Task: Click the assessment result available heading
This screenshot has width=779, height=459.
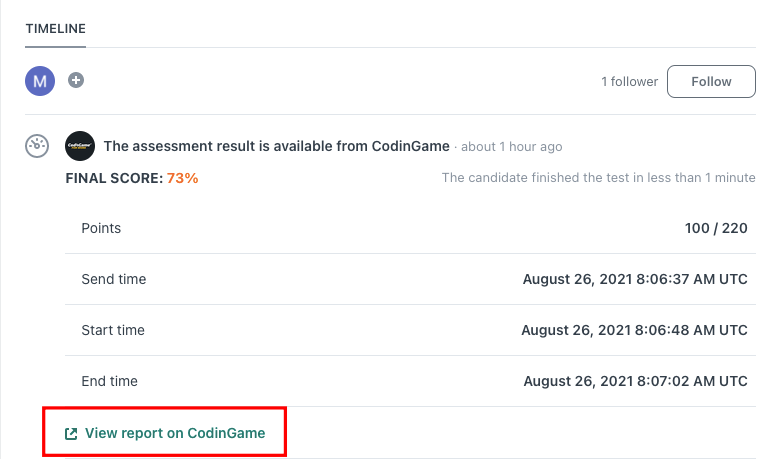Action: (x=277, y=146)
